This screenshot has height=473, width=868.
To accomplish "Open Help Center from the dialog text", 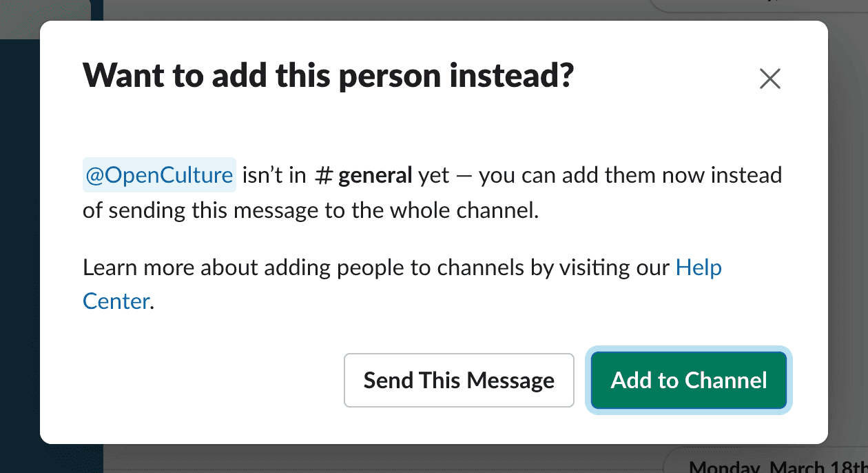I will (699, 268).
